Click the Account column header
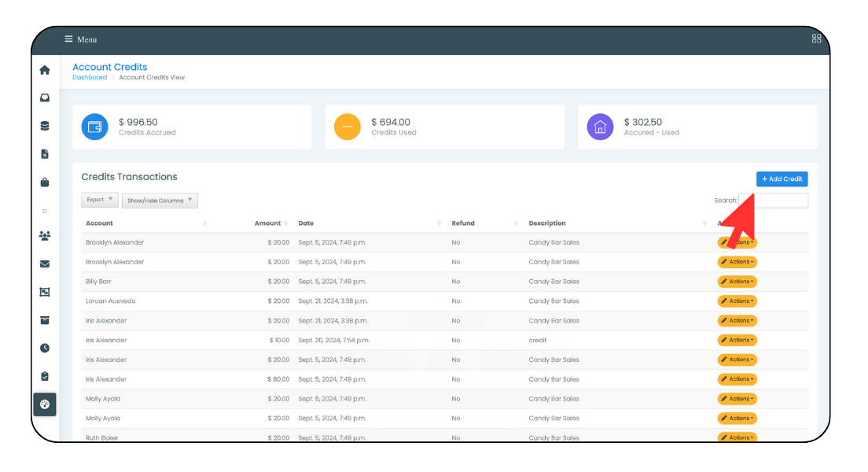This screenshot has height=472, width=868. point(99,223)
